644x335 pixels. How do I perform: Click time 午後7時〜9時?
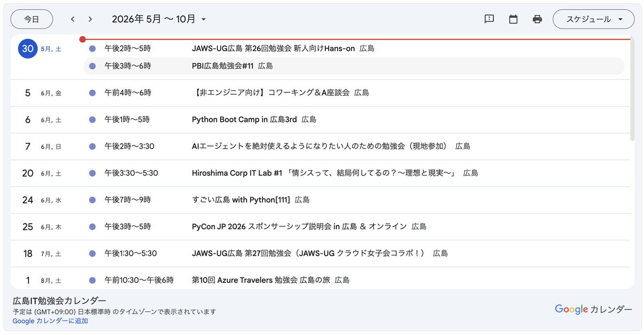[128, 200]
